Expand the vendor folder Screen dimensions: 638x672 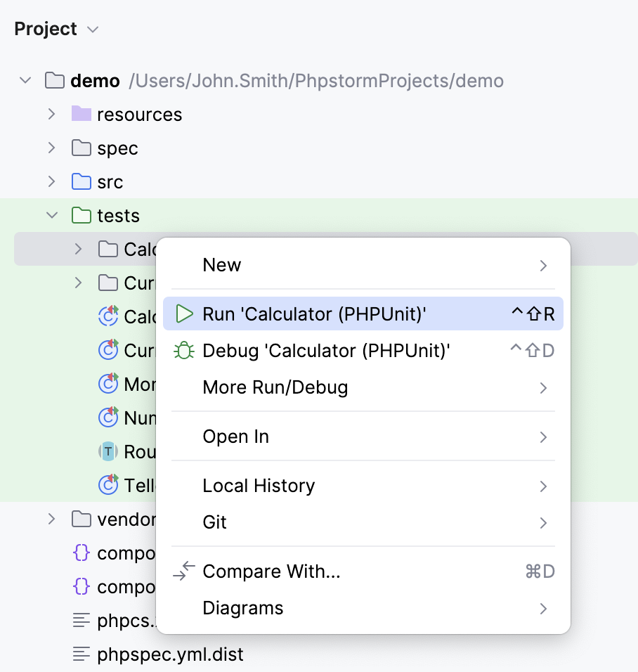51,519
